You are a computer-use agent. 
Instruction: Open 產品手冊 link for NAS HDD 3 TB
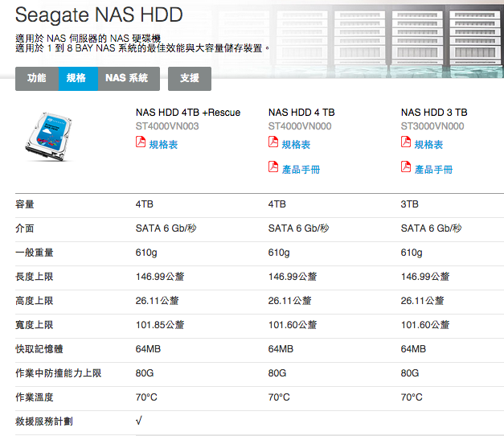(x=433, y=169)
